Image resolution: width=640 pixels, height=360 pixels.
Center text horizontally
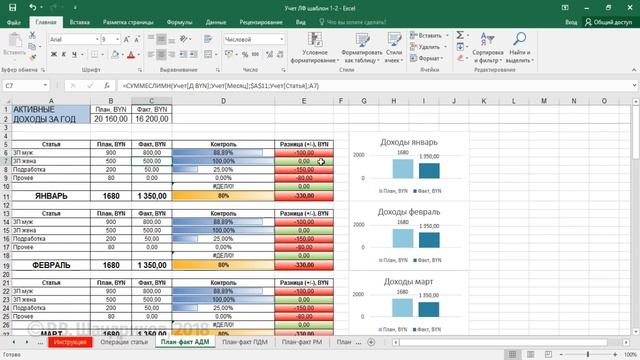[x=161, y=54]
